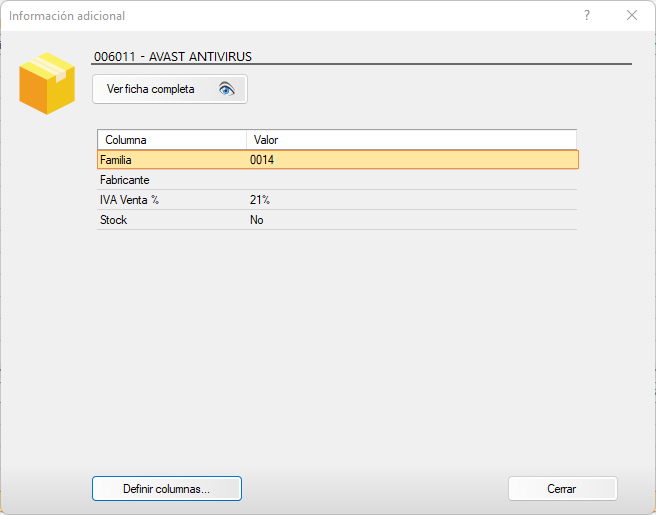Click the 21% value cell
Image resolution: width=656 pixels, height=515 pixels.
click(260, 200)
